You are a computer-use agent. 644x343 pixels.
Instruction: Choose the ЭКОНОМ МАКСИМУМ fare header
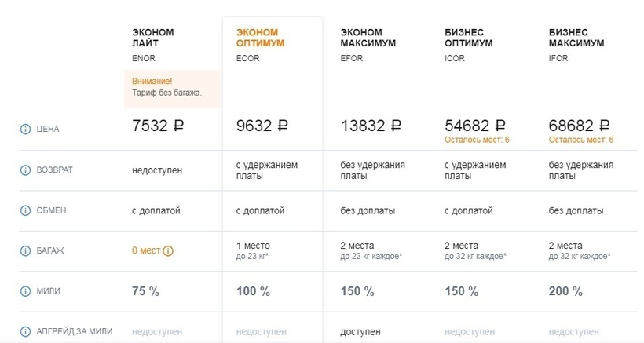pos(368,38)
